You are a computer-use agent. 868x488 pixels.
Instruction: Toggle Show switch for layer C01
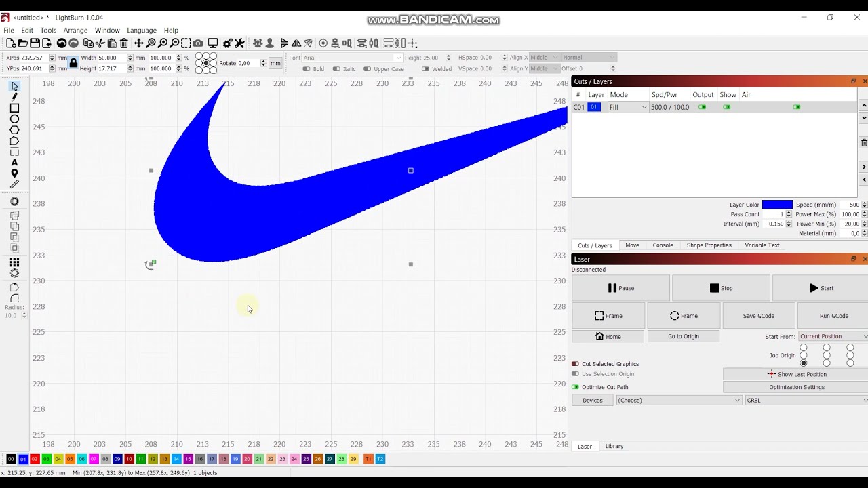(727, 107)
